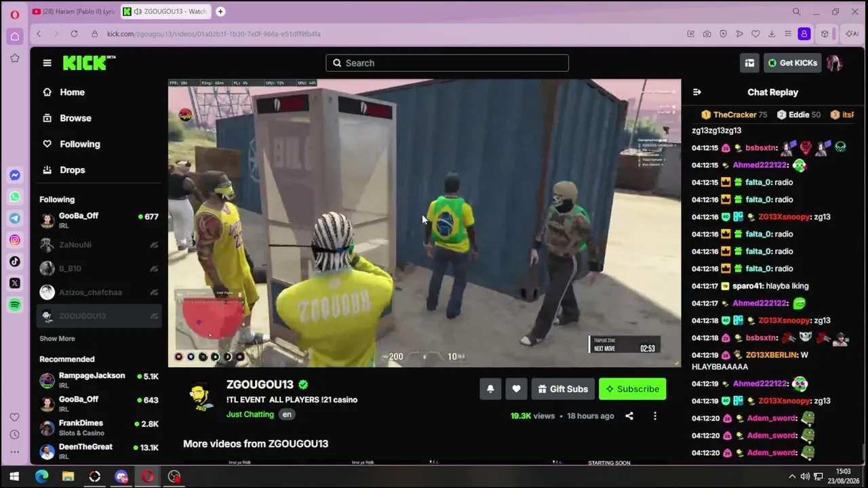Collapse the Chat Replay panel
Screen dimensions: 868x488
(697, 92)
